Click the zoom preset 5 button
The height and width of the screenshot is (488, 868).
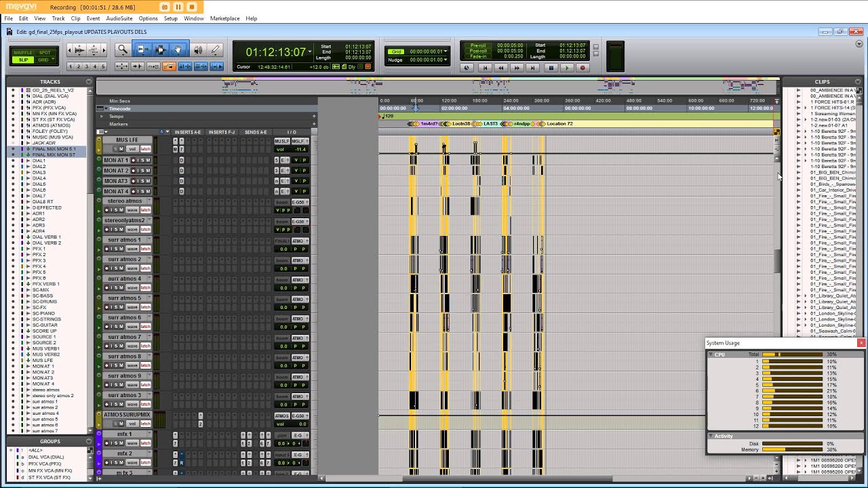click(103, 66)
